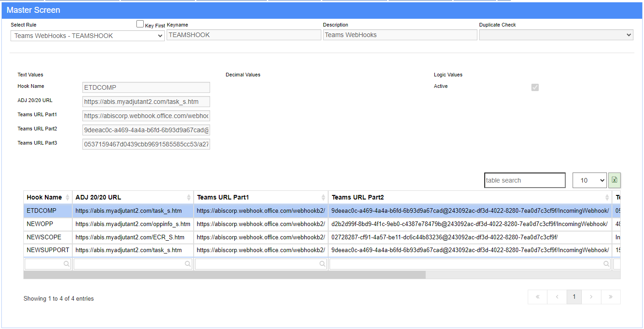Export table to Excel icon
644x329 pixels.
pyautogui.click(x=614, y=180)
